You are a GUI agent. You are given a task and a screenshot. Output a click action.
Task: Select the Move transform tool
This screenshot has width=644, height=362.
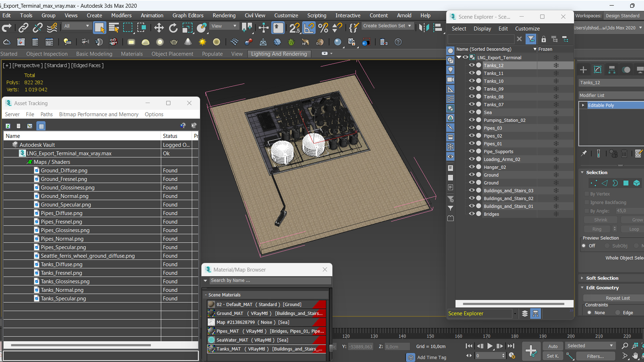click(x=159, y=28)
